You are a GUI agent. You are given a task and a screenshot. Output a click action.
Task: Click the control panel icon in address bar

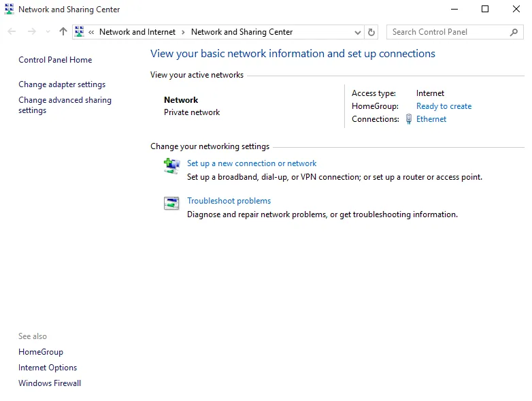(80, 32)
